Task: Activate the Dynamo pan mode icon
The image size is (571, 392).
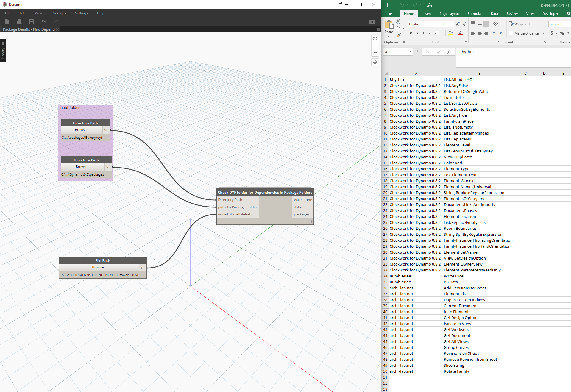Action: click(375, 62)
